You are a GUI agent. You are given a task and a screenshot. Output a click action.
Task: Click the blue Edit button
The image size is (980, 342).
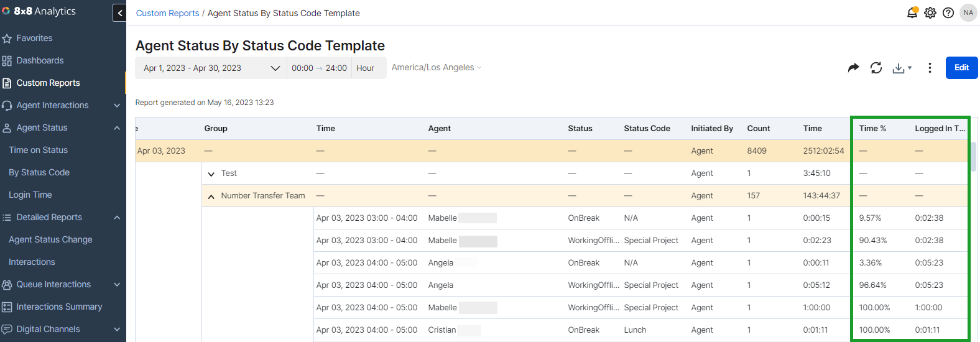pos(961,68)
